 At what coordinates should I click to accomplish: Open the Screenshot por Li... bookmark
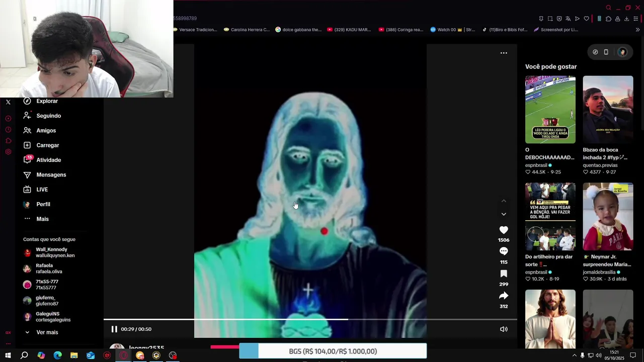pyautogui.click(x=555, y=30)
